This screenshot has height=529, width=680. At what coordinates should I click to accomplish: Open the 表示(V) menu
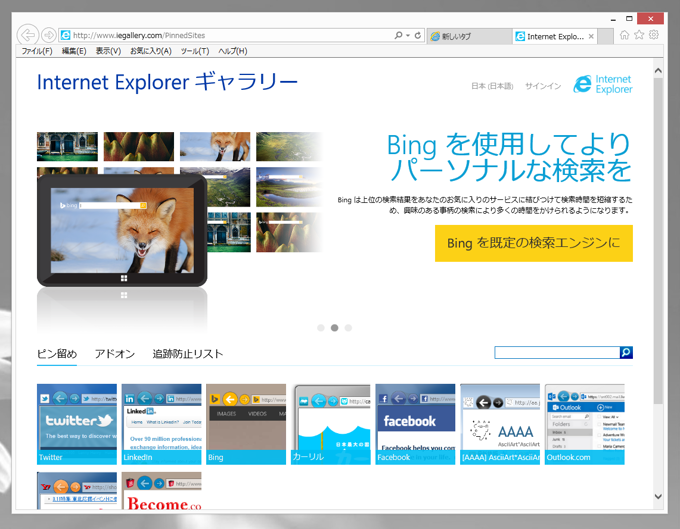pyautogui.click(x=108, y=51)
